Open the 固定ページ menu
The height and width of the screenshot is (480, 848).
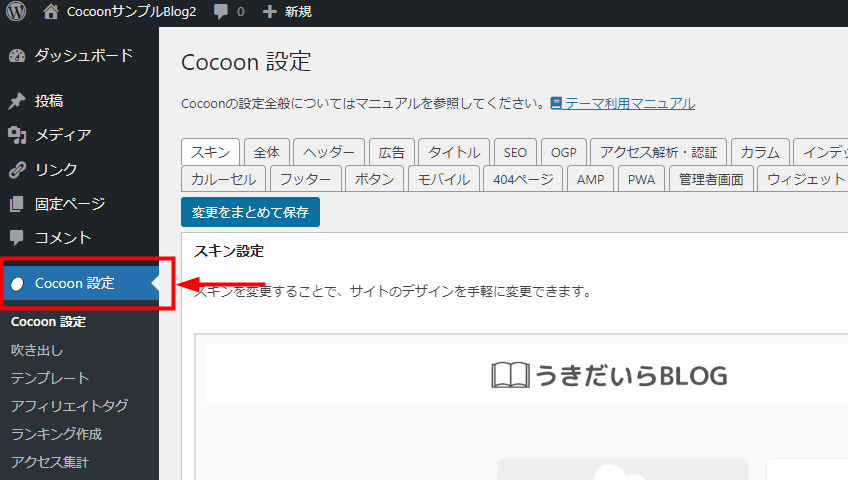tap(70, 204)
